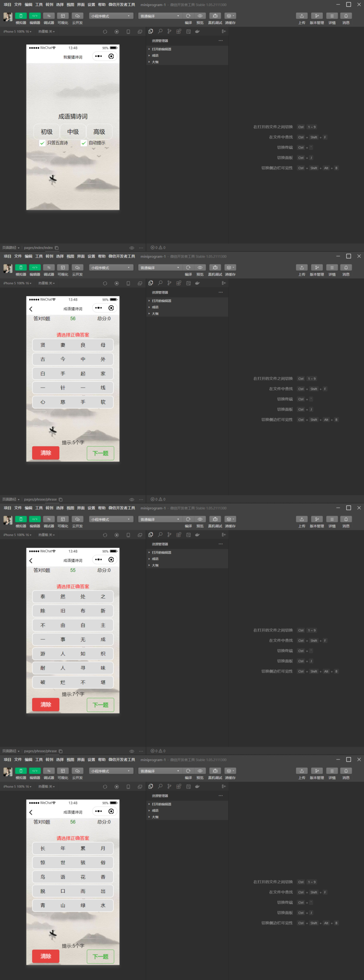Click the 上传 (upload) icon in top window
This screenshot has width=364, height=980.
[x=302, y=16]
